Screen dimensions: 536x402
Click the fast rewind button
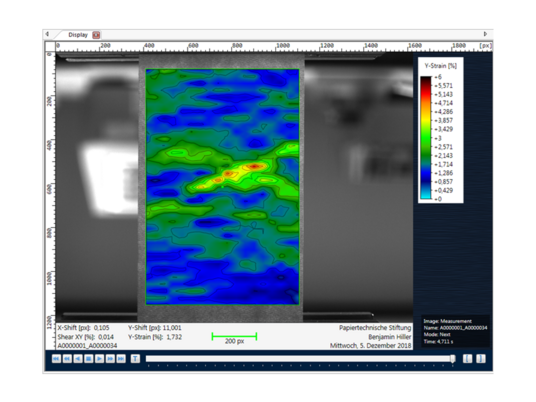point(67,359)
